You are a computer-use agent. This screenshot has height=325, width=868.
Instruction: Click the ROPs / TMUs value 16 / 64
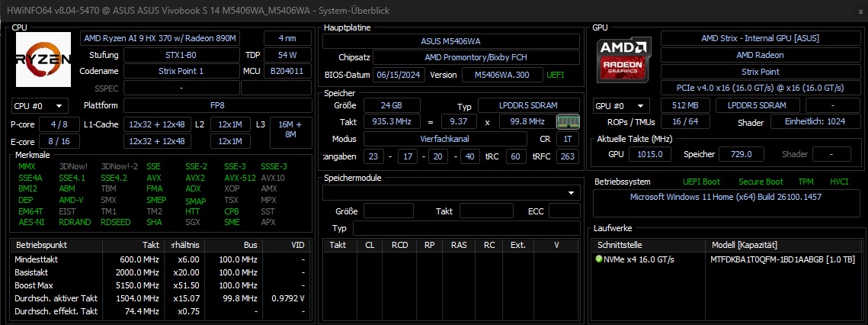[x=685, y=122]
